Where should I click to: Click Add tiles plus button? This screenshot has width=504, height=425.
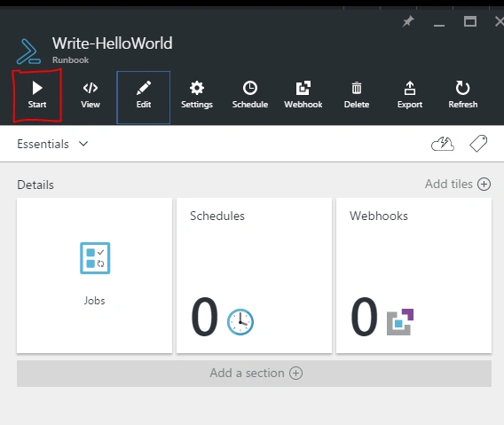[484, 185]
